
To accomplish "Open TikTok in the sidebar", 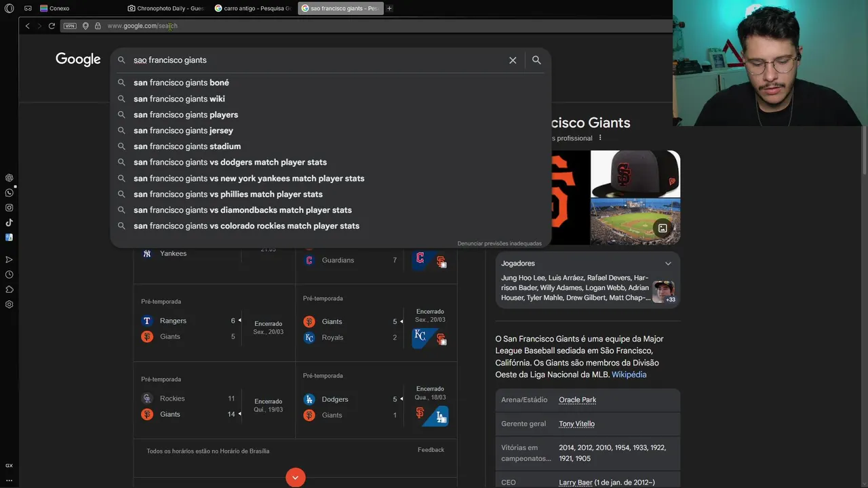I will pyautogui.click(x=9, y=222).
